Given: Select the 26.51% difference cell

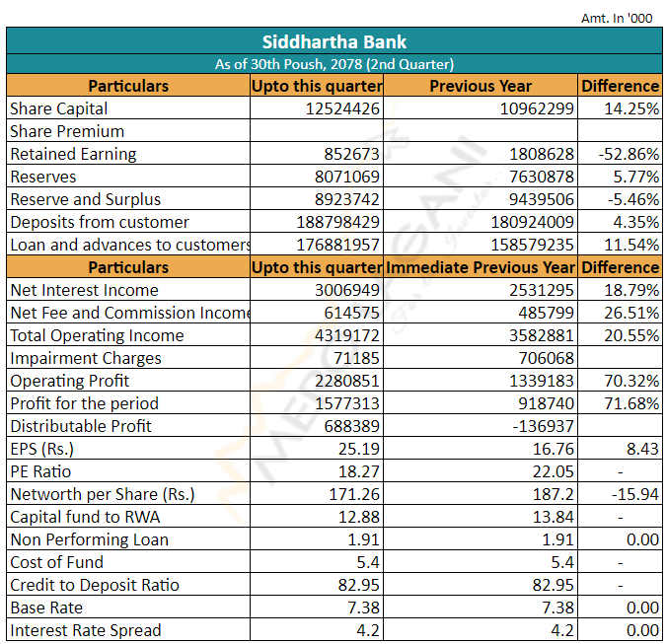Looking at the screenshot, I should coord(620,313).
